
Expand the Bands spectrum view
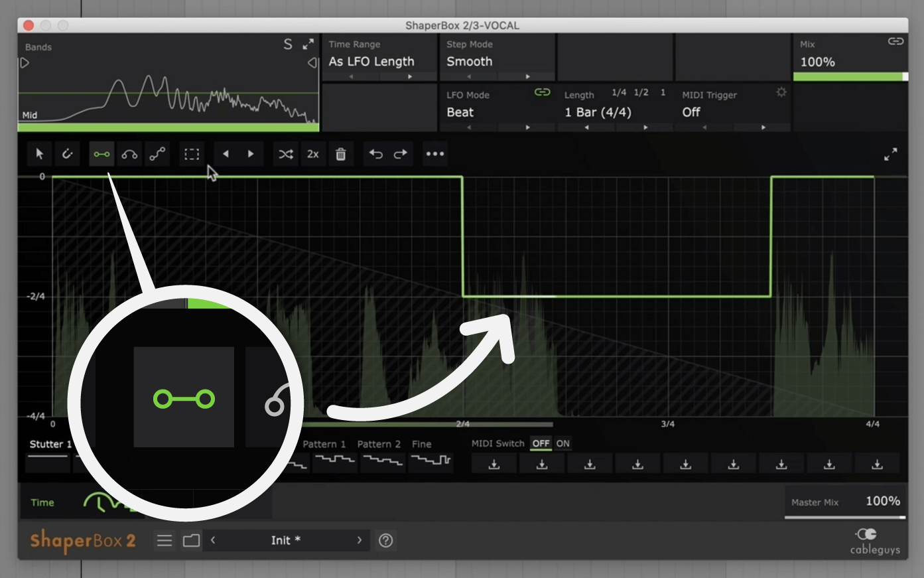pyautogui.click(x=308, y=44)
